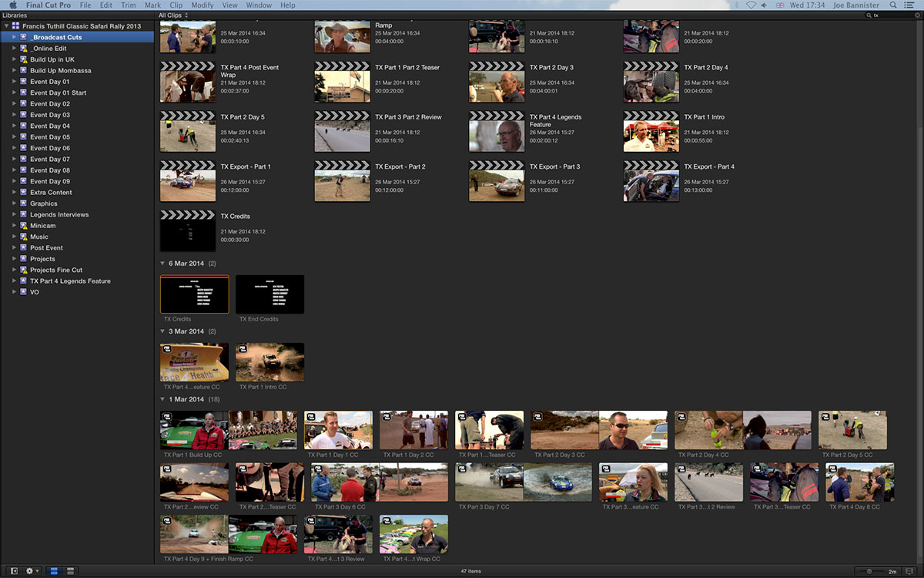Click the browser search input field

(892, 15)
